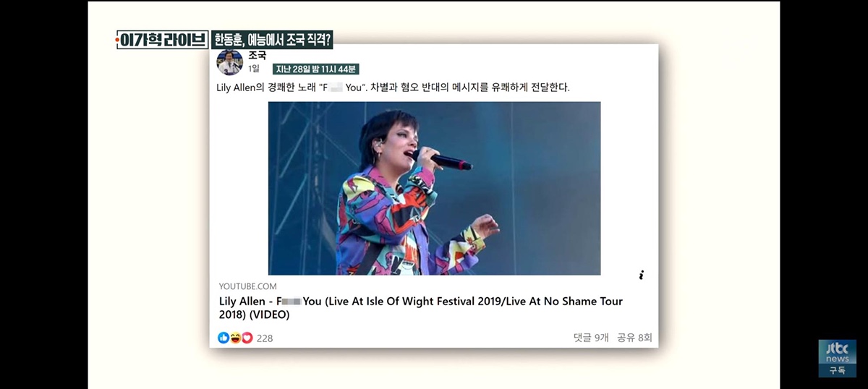Click the info 'i' icon below the video
The image size is (868, 389).
point(641,275)
